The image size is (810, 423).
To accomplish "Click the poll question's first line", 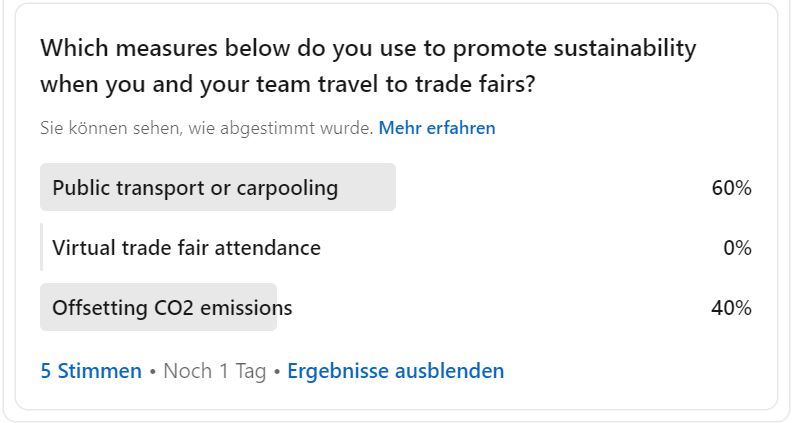I will 368,48.
